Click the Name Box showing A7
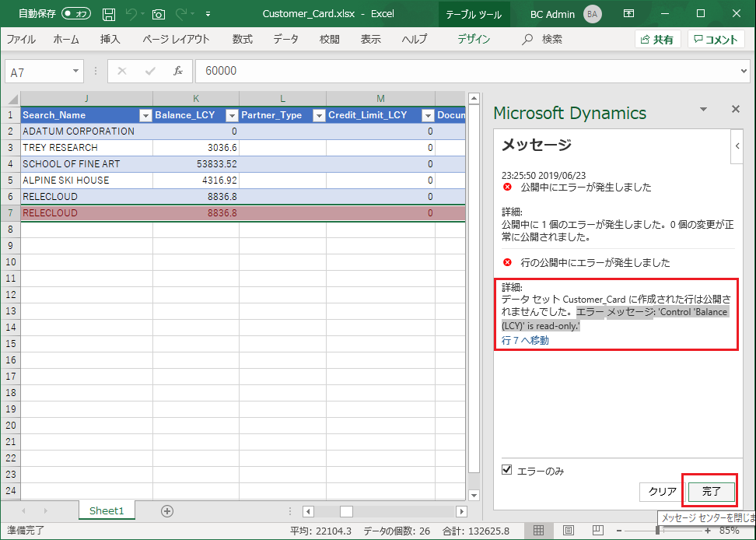Screen dimensions: 756x540 (39, 72)
